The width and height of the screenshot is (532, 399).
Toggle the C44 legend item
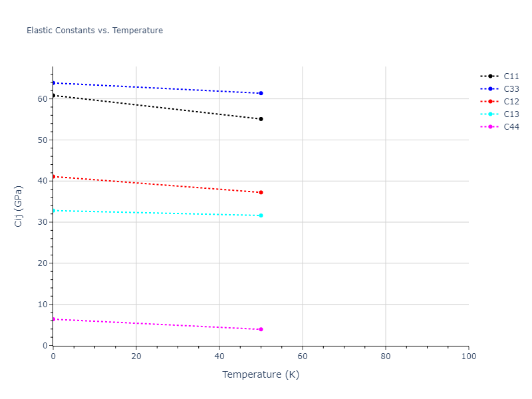(511, 127)
